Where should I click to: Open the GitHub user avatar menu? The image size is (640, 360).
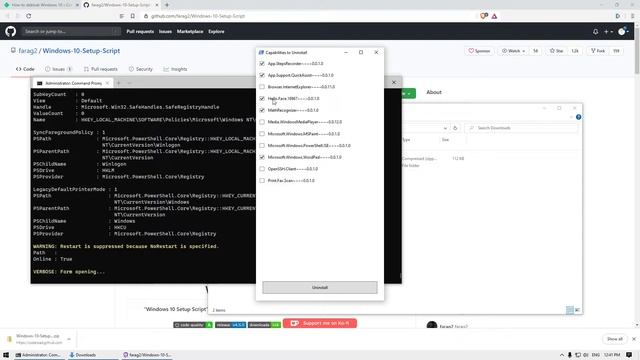pos(623,31)
